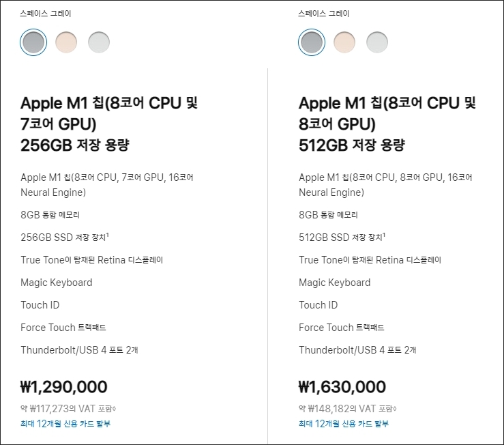Viewport: 504px width, 445px height.
Task: Open 최대 12개월 신용 카드 할부 link under ₩1,290,000
Action: [x=65, y=423]
